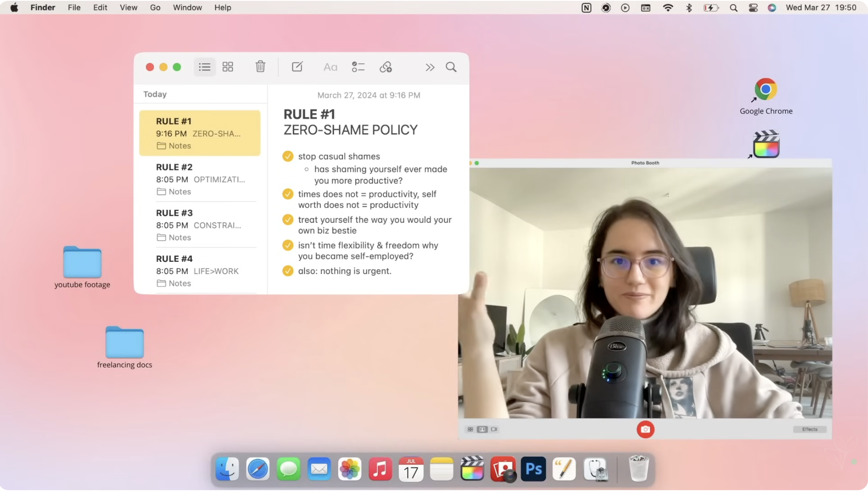Open Spotlight search in the menu bar
The image size is (868, 491).
734,8
